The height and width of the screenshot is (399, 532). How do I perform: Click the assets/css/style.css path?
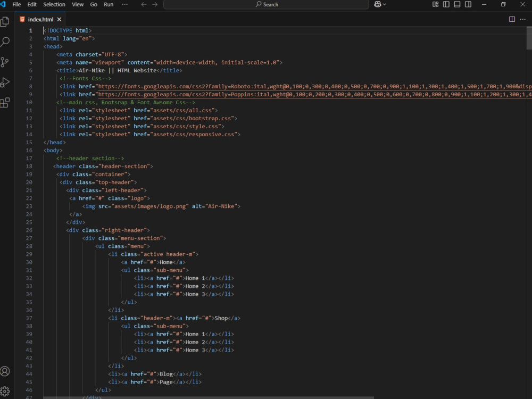point(187,126)
